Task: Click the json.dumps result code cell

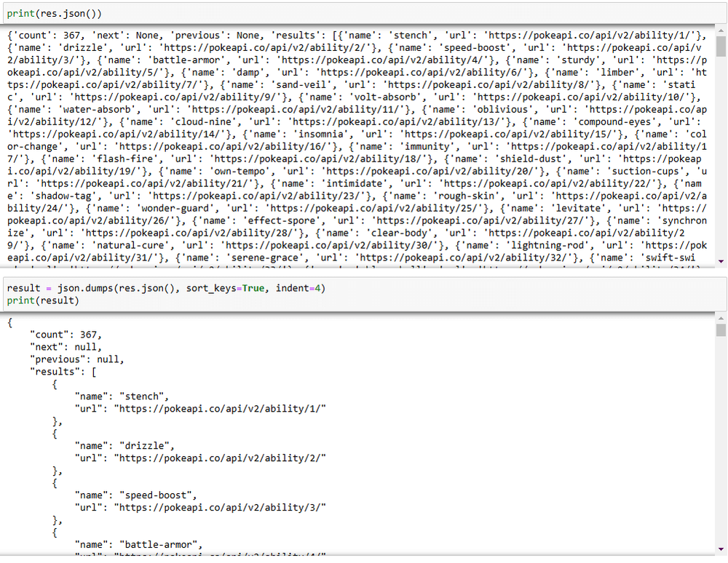Action: pyautogui.click(x=365, y=294)
